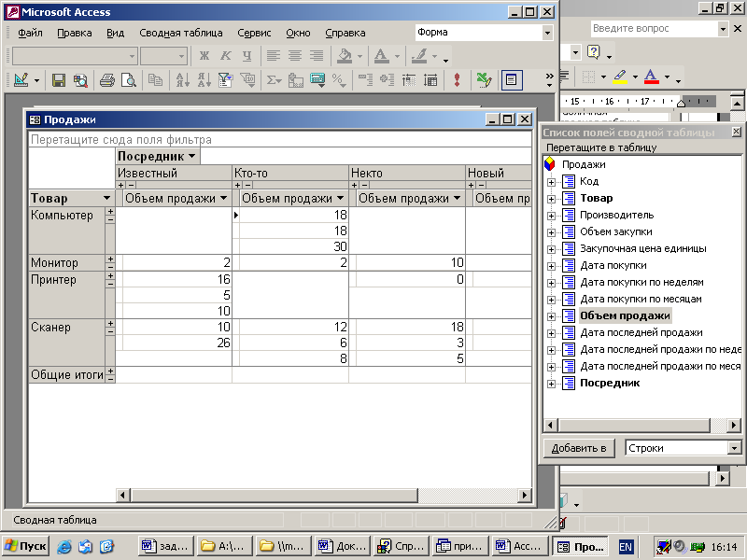Screen dimensions: 747x560
Task: Click the file search icon beside Save
Action: 80,80
